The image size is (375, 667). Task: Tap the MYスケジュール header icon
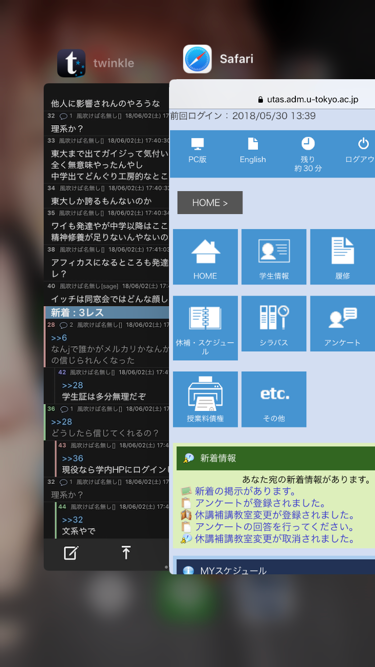click(x=188, y=571)
